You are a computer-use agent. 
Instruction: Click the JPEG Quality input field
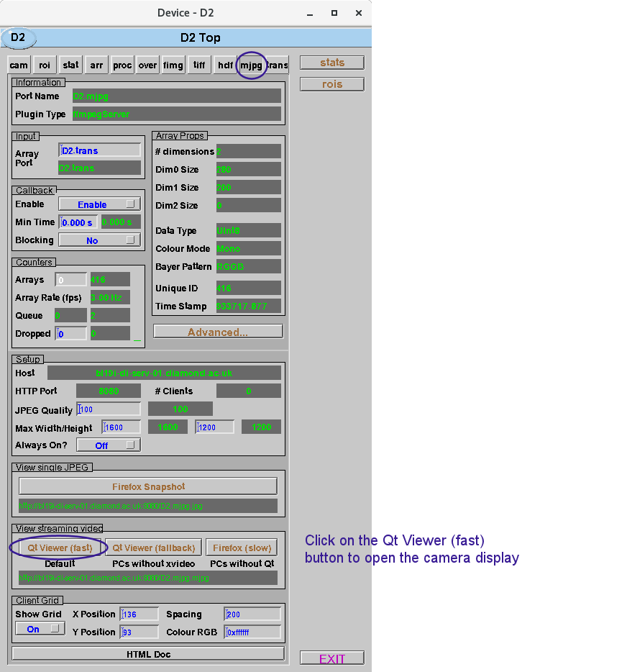pyautogui.click(x=109, y=409)
